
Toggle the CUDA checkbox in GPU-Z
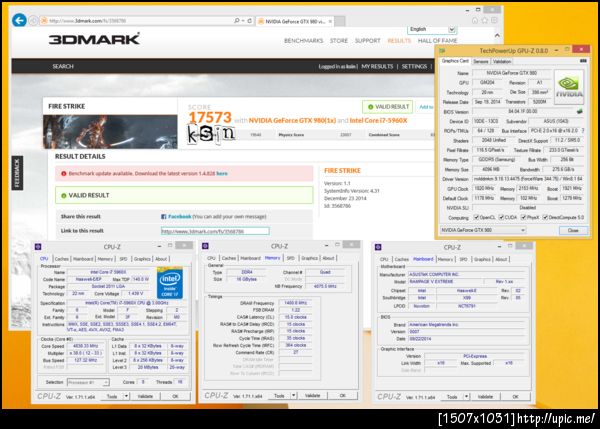[x=501, y=217]
